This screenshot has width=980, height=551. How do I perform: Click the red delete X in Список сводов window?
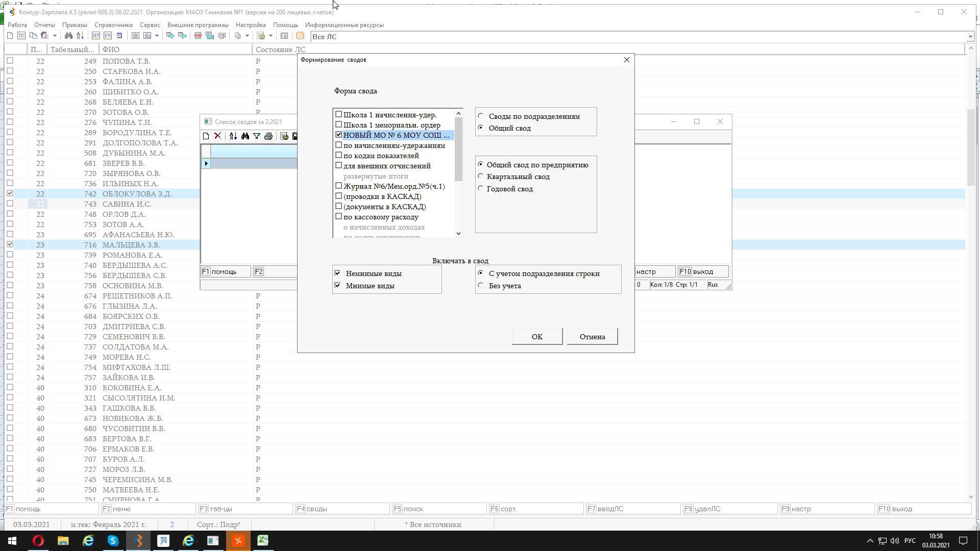point(217,136)
